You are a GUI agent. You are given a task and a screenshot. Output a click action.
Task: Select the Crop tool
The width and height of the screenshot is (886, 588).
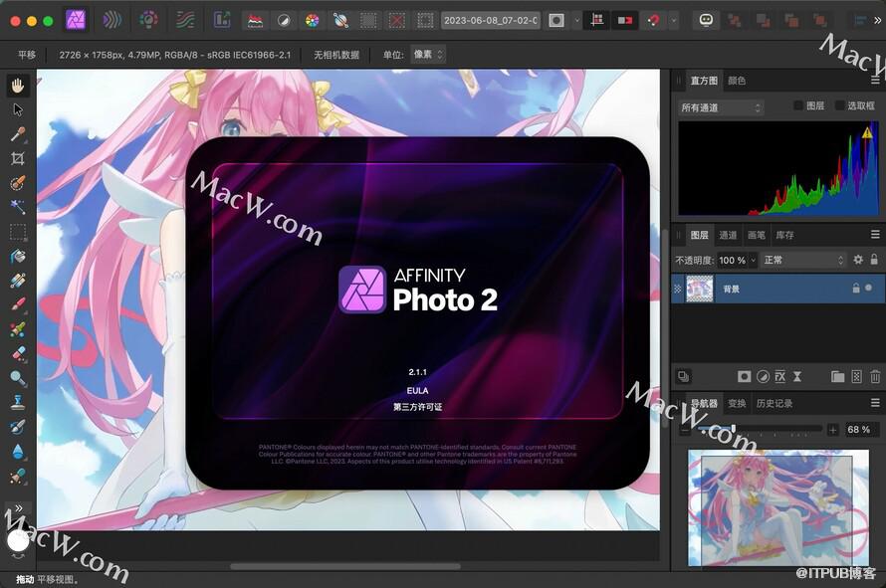click(18, 158)
